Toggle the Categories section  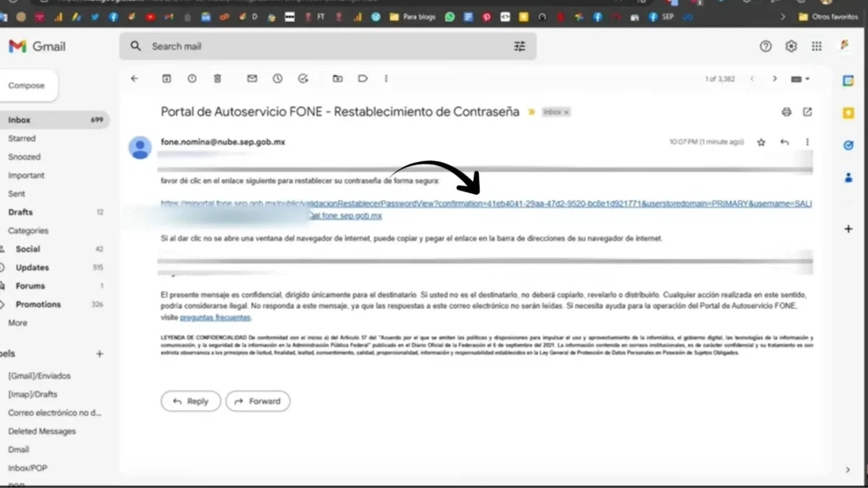tap(28, 230)
